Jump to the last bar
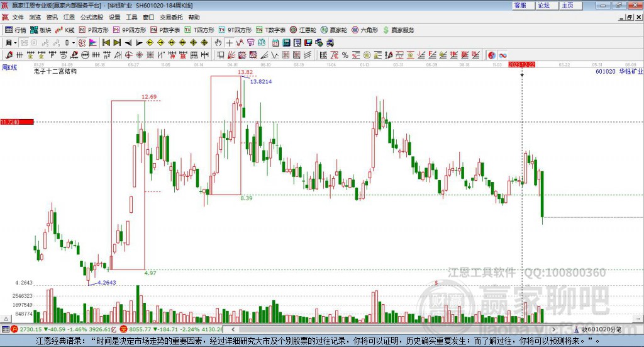Screen dimensions: 644x347 117,43
